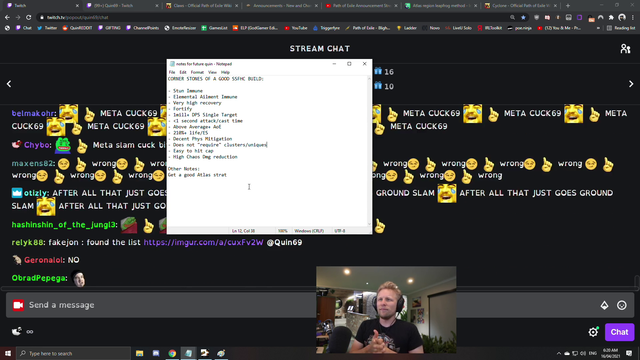Click the 'Get a good Atlas strat' line in Notepad
The height and width of the screenshot is (360, 640).
click(x=197, y=175)
